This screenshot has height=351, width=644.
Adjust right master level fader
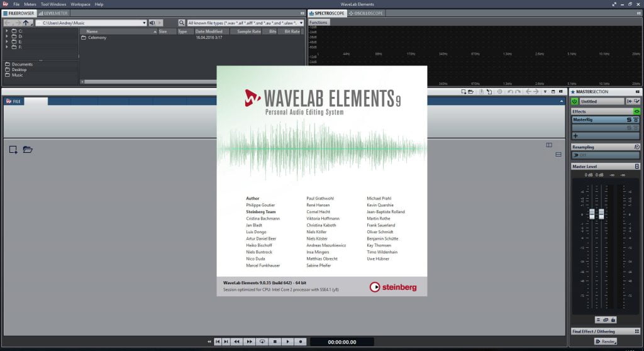pyautogui.click(x=601, y=214)
